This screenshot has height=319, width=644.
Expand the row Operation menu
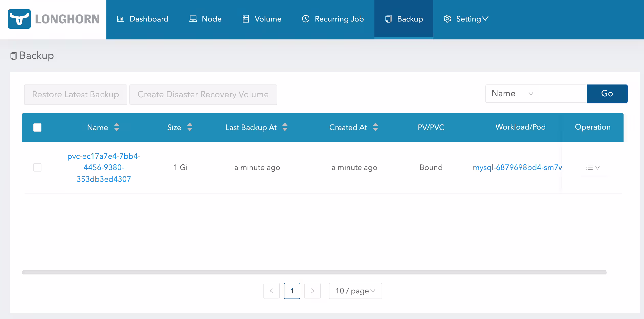pyautogui.click(x=593, y=167)
